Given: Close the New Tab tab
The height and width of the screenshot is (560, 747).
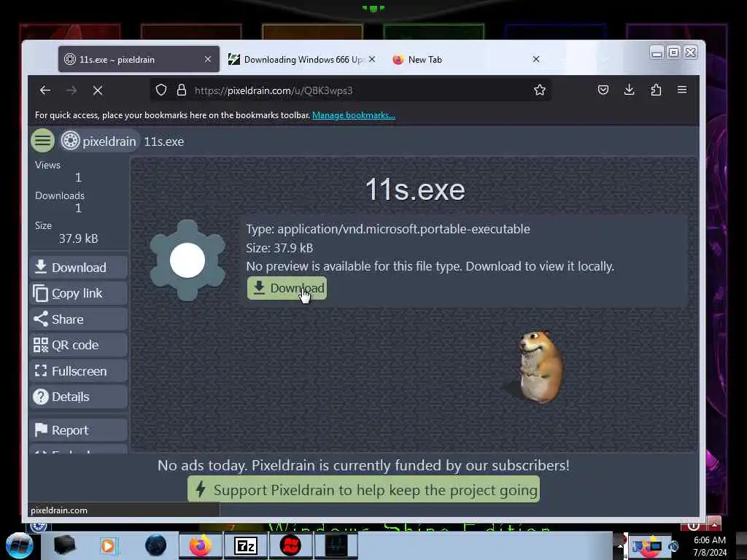Looking at the screenshot, I should point(536,59).
